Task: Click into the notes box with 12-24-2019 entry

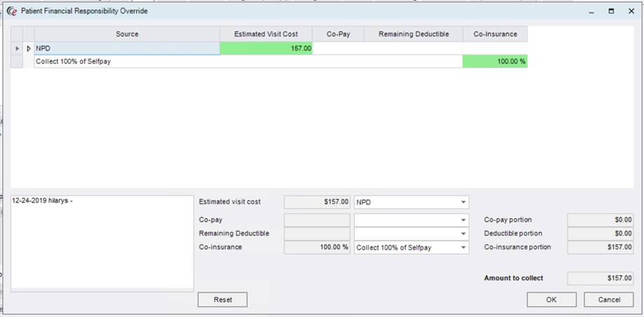Action: coord(102,242)
